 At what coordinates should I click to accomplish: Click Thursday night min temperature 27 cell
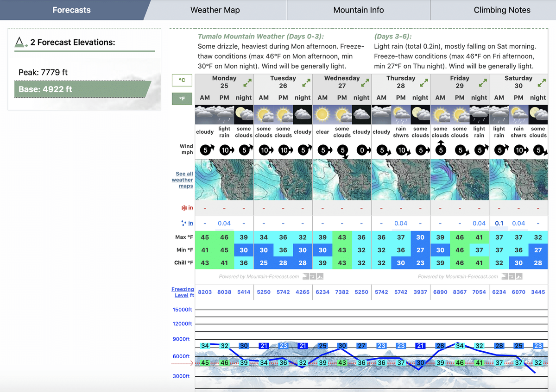pos(420,250)
